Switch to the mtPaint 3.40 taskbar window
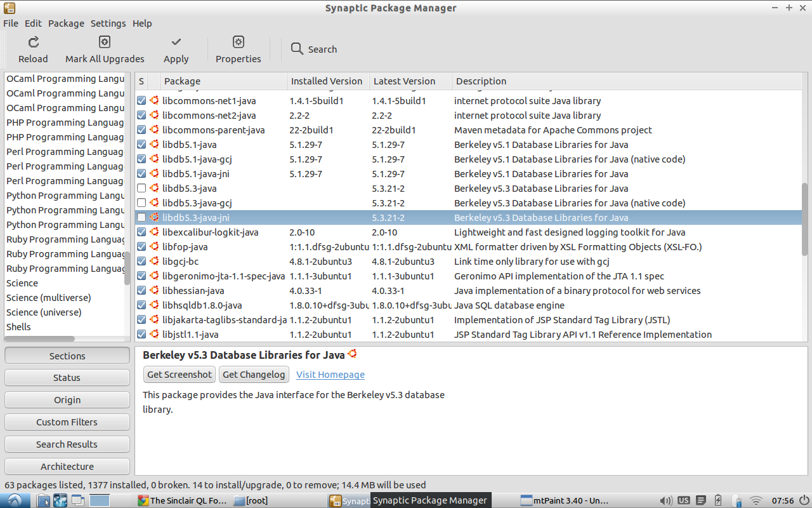Image resolution: width=812 pixels, height=508 pixels. (x=564, y=500)
